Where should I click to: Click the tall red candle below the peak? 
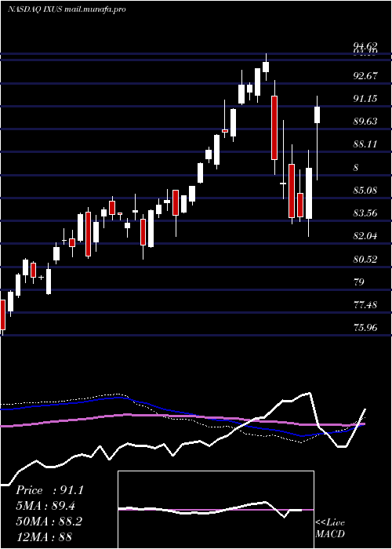click(x=274, y=128)
